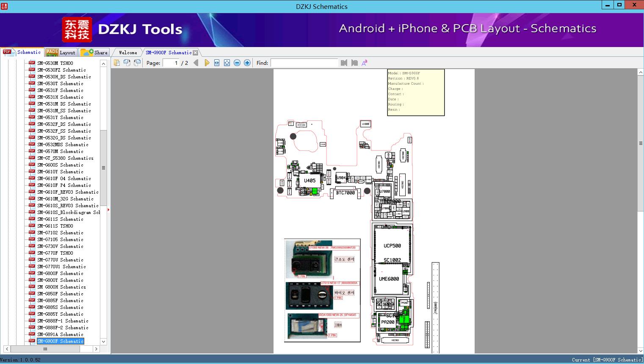The image size is (644, 364).
Task: Click the tree panel scroll down arrow
Action: [103, 342]
